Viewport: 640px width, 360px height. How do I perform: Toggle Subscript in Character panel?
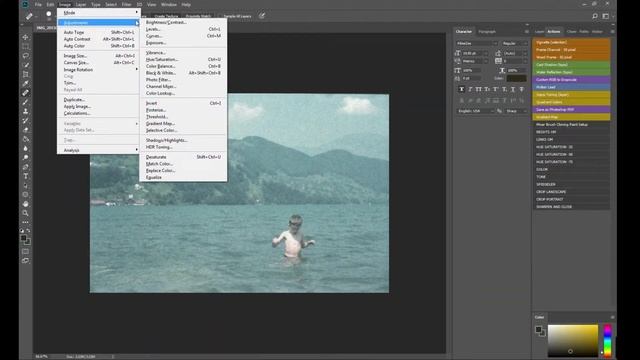[504, 89]
